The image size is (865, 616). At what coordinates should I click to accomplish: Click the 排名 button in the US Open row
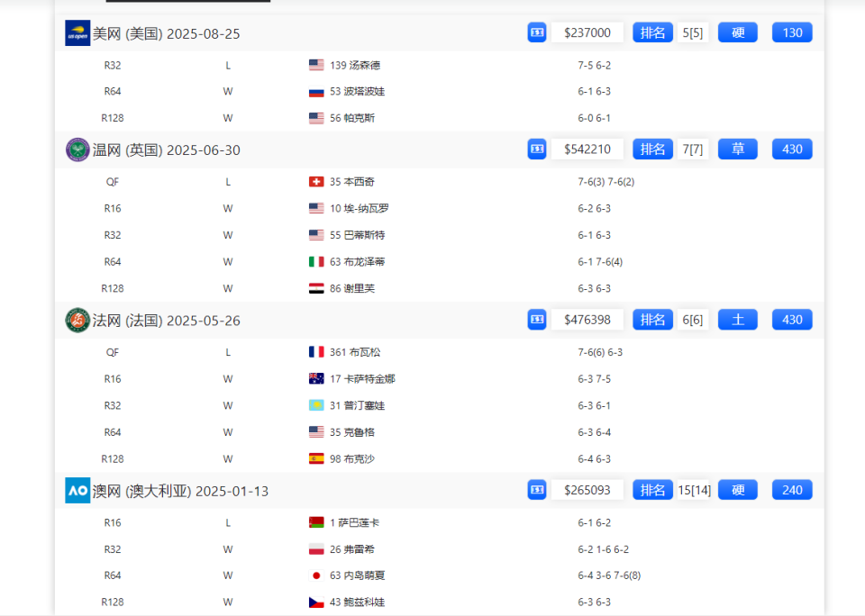click(x=652, y=32)
